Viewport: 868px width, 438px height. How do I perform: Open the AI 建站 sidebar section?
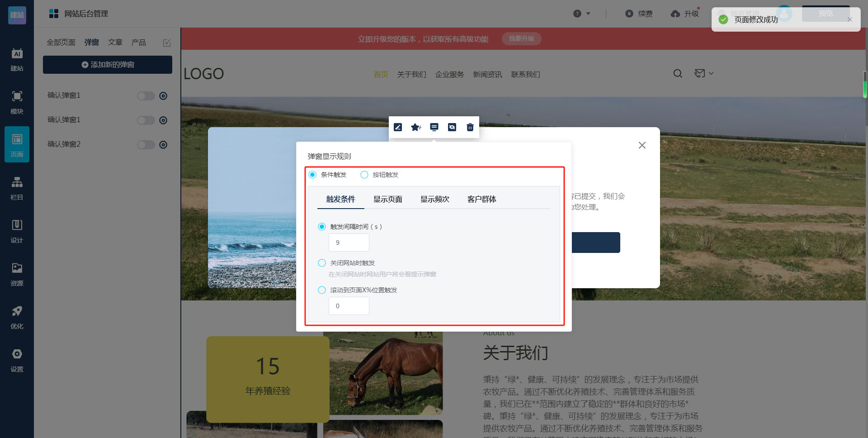(17, 60)
